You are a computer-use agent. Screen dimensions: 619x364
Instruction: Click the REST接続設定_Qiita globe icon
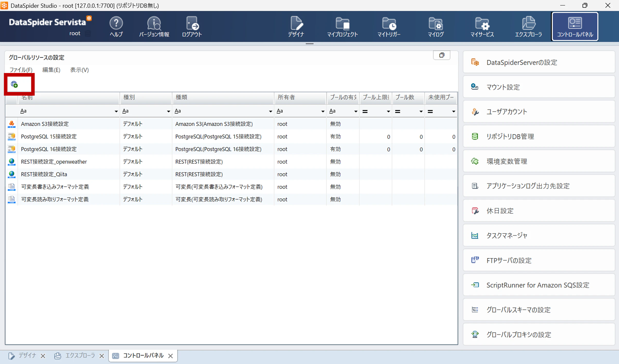(x=12, y=174)
